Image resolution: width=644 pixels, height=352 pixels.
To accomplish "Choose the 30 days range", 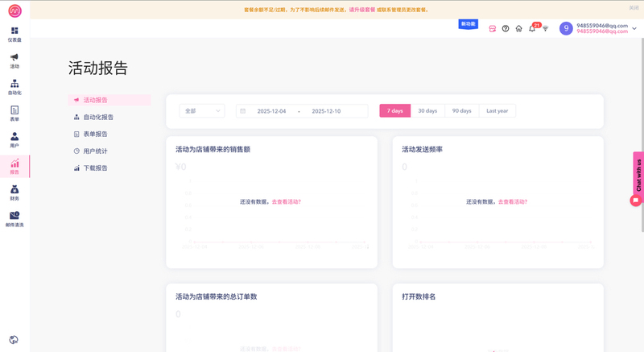I will (x=427, y=111).
